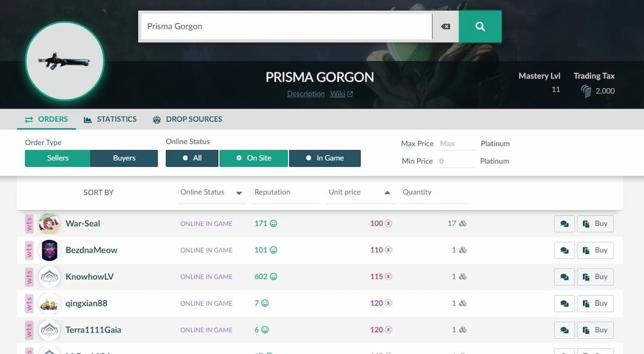Click the external link icon next to Wiki
Image resolution: width=644 pixels, height=354 pixels.
pos(350,93)
